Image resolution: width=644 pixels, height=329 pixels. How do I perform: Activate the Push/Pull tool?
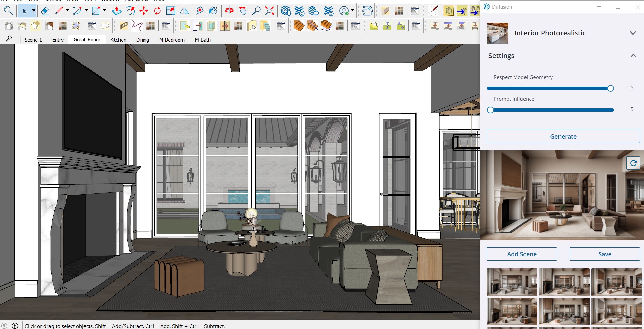tap(117, 11)
